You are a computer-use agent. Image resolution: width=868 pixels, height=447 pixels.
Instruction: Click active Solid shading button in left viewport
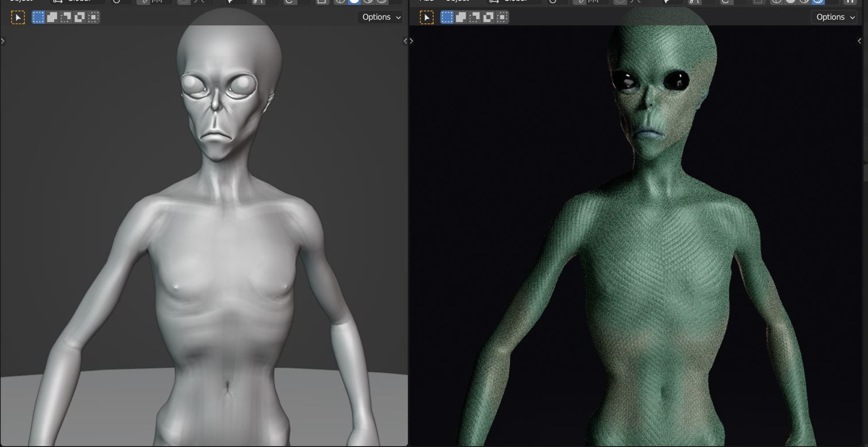[x=354, y=2]
